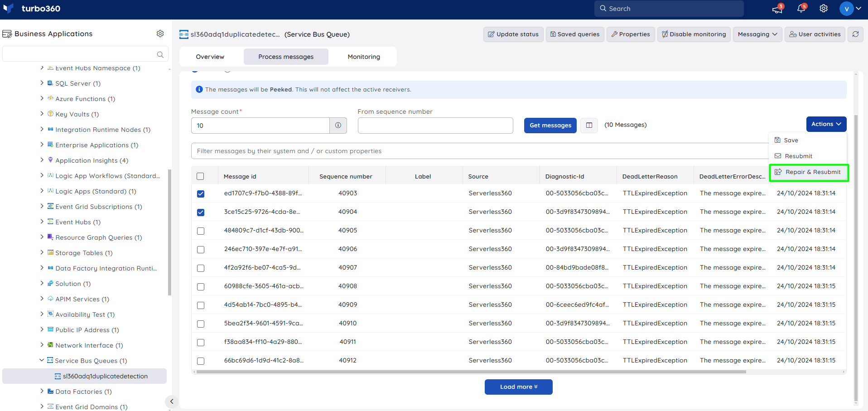
Task: Click Disable monitoring
Action: coord(694,34)
